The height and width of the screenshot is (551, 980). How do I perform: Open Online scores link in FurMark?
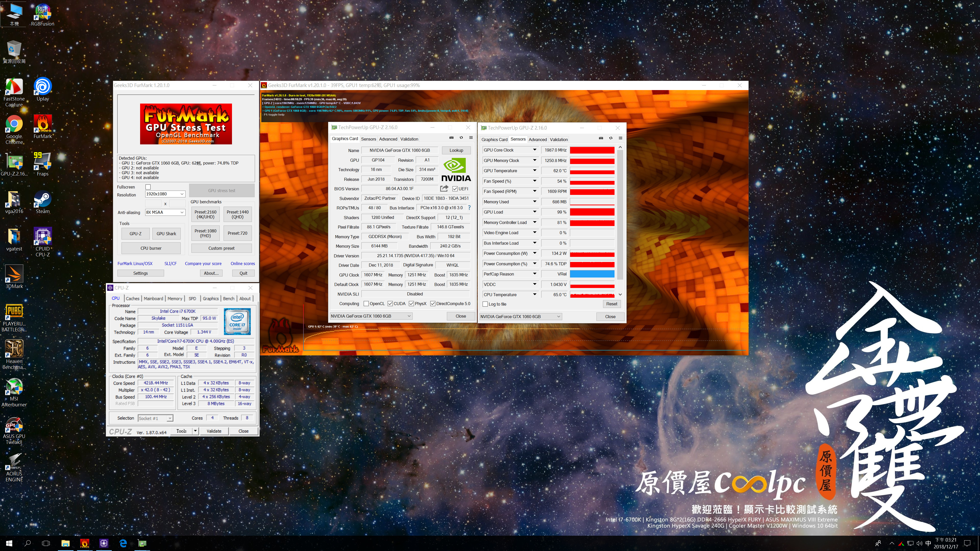pyautogui.click(x=243, y=264)
